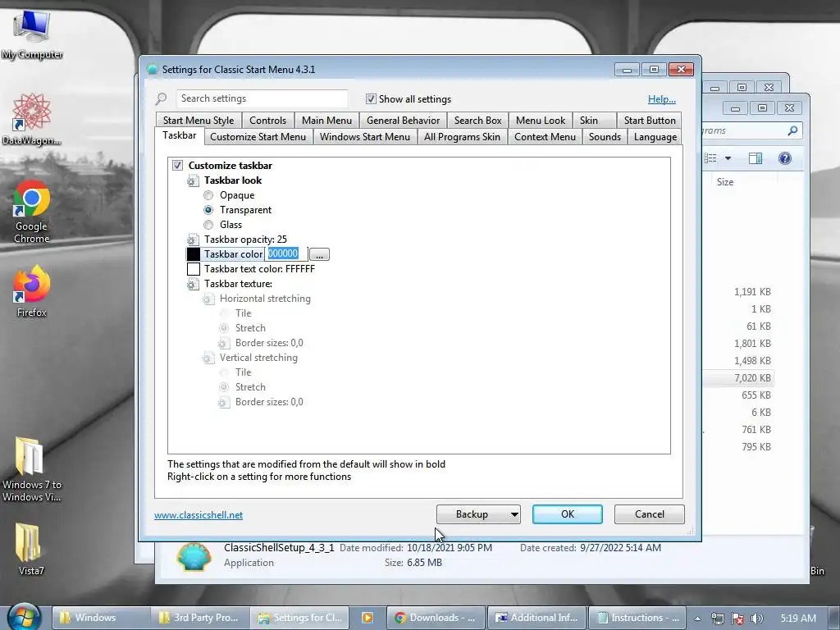Switch to Windows Start Menu tab

[x=365, y=137]
